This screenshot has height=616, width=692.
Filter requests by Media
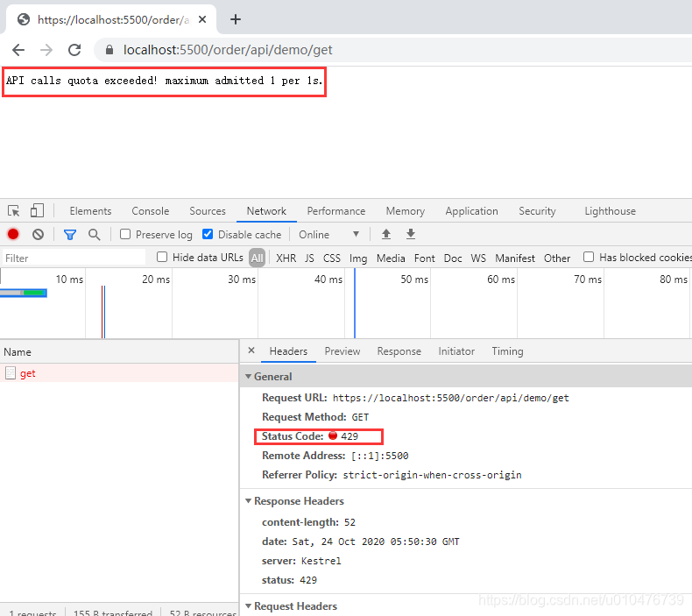pos(391,258)
